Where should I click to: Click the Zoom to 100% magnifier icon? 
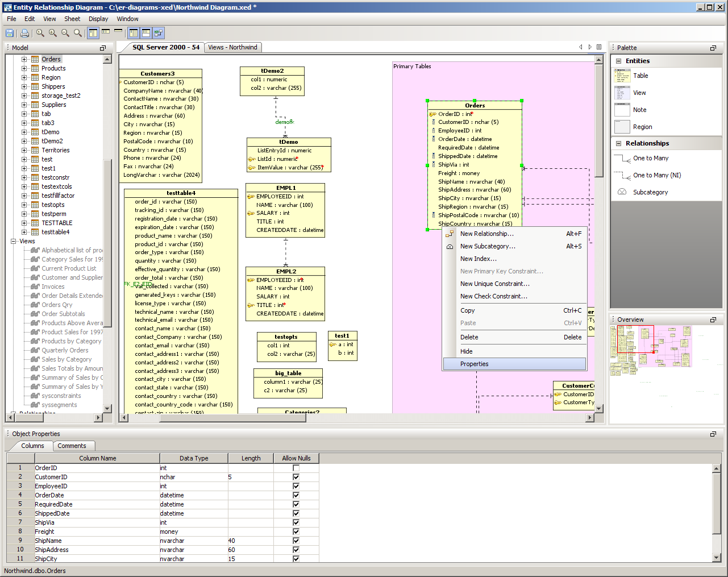[x=40, y=33]
